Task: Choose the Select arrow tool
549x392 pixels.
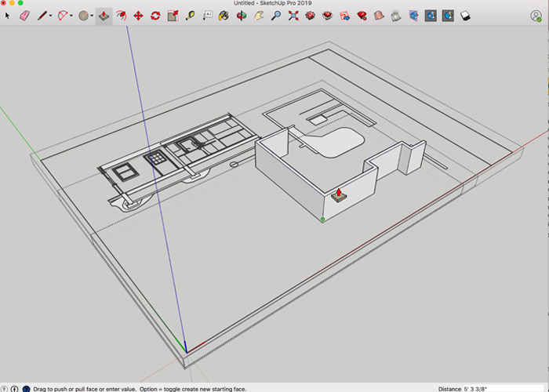Action: 7,16
